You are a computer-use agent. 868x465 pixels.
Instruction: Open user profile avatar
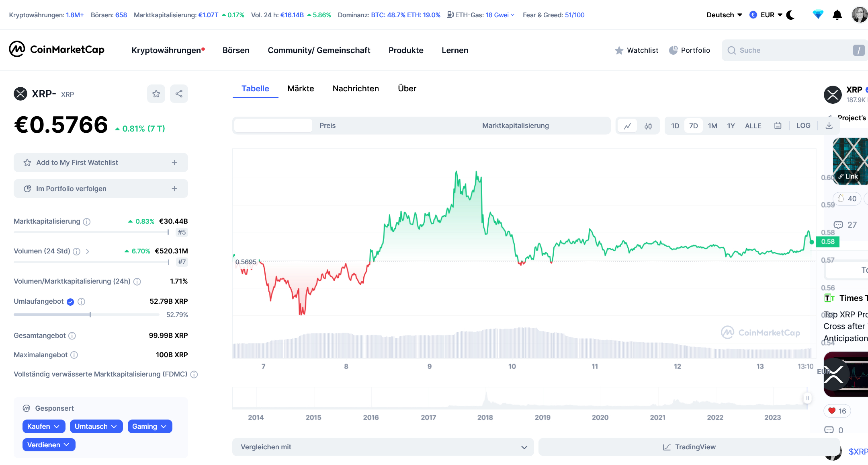(860, 15)
